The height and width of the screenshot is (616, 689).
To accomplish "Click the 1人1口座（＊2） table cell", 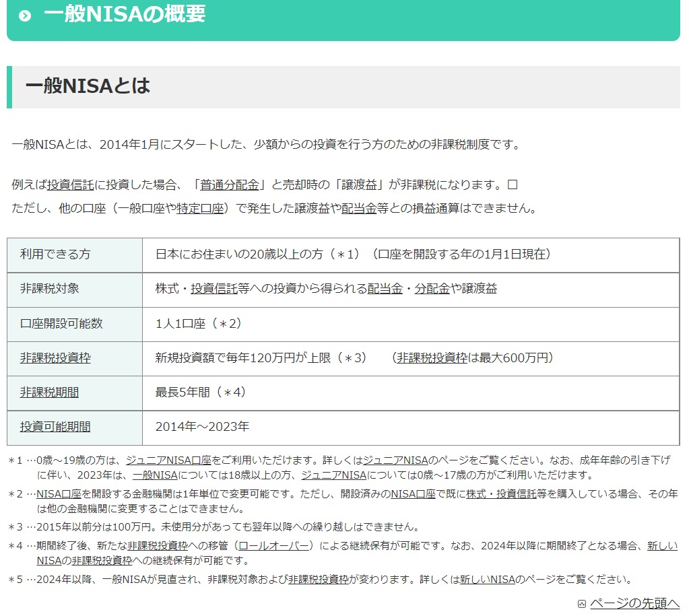I will tap(411, 324).
